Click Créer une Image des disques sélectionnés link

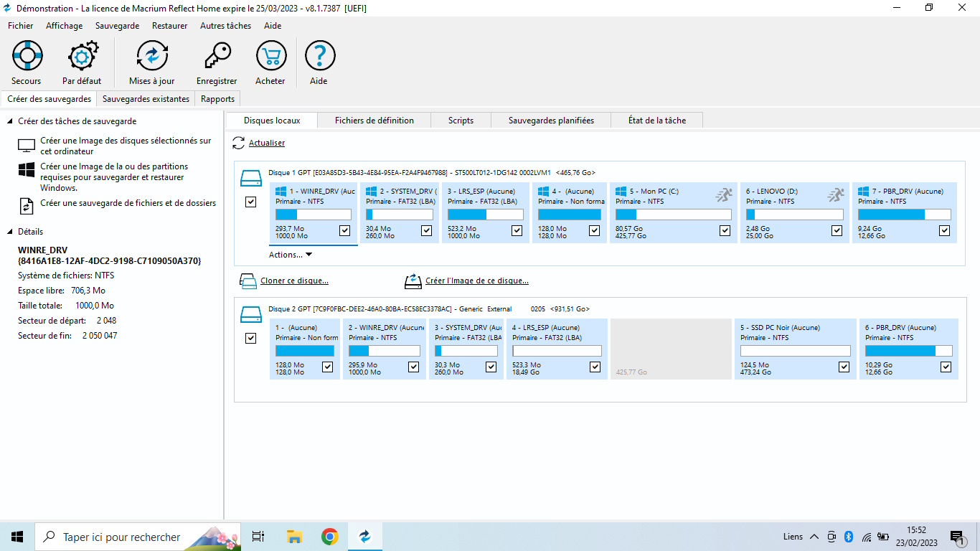coord(126,146)
